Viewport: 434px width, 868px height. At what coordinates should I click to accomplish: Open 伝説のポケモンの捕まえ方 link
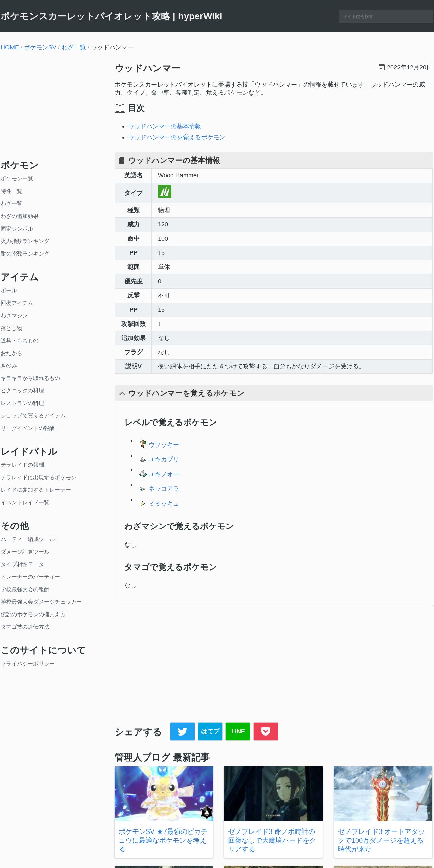[33, 614]
